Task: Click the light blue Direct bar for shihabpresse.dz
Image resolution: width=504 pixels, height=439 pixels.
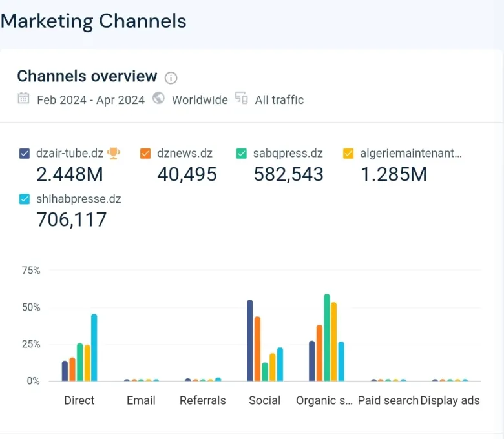Action: (x=94, y=347)
